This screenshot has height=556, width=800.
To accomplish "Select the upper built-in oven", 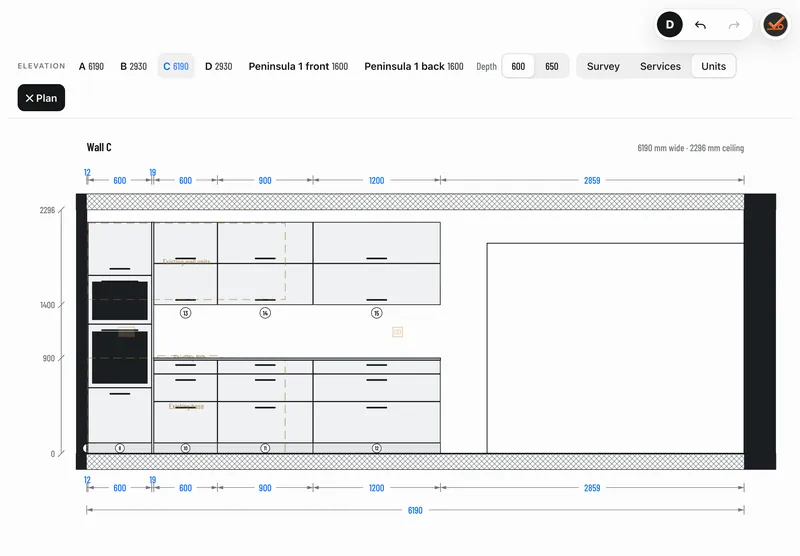I will [120, 300].
